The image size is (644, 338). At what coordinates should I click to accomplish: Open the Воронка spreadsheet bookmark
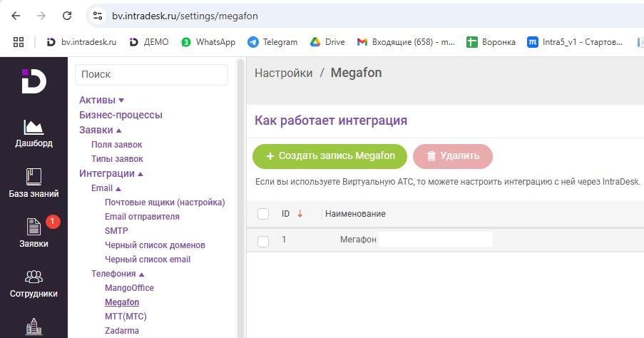(491, 42)
